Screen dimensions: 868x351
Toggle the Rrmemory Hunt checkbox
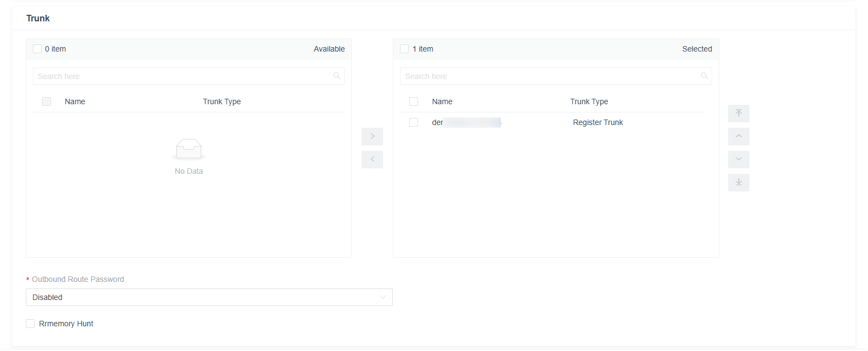[30, 324]
